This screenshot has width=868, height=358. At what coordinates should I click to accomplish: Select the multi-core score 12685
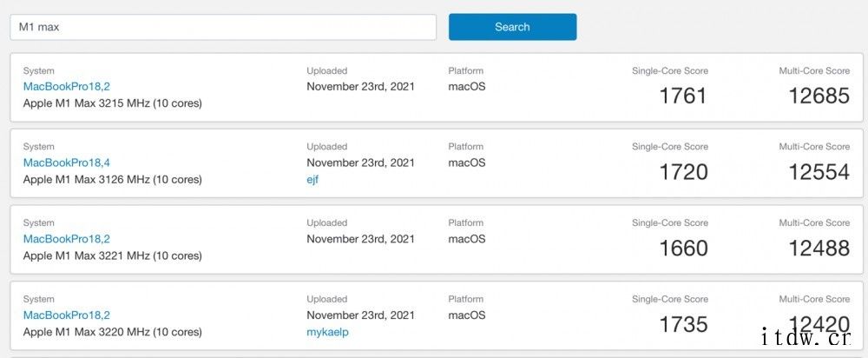click(x=819, y=96)
